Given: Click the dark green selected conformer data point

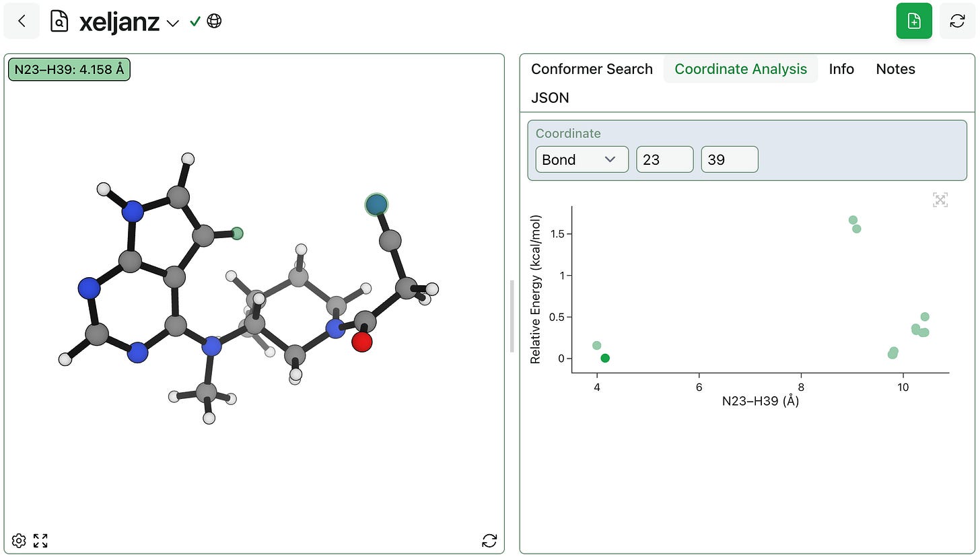Looking at the screenshot, I should [605, 358].
